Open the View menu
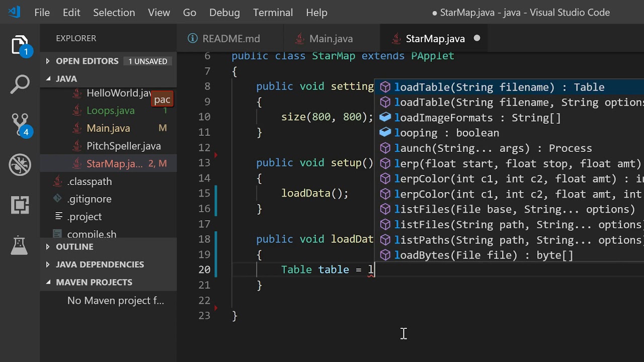This screenshot has height=362, width=644. coord(159,13)
